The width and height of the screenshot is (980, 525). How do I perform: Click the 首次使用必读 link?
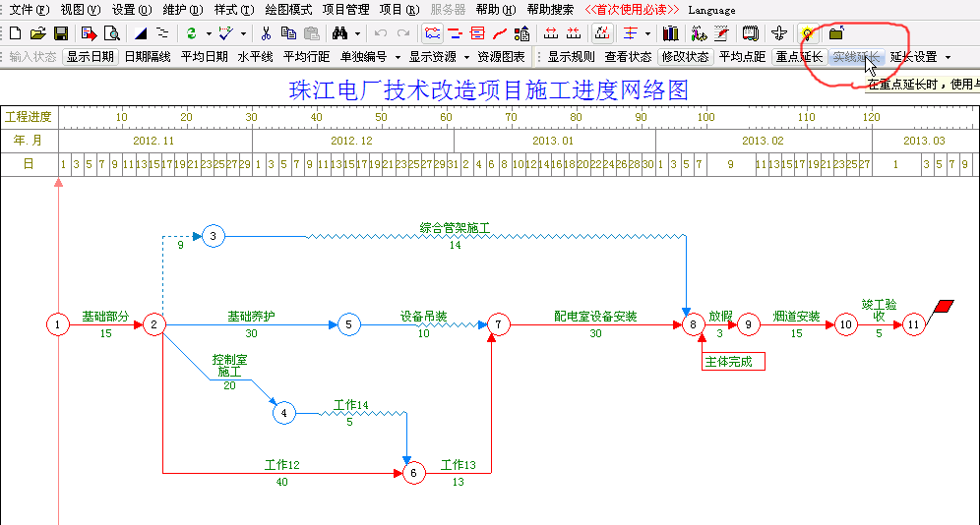(632, 10)
